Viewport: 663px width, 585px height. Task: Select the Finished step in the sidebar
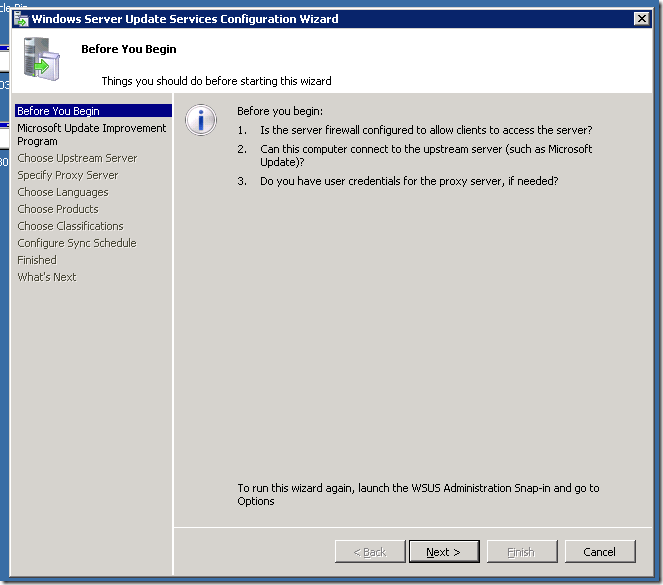(x=37, y=260)
